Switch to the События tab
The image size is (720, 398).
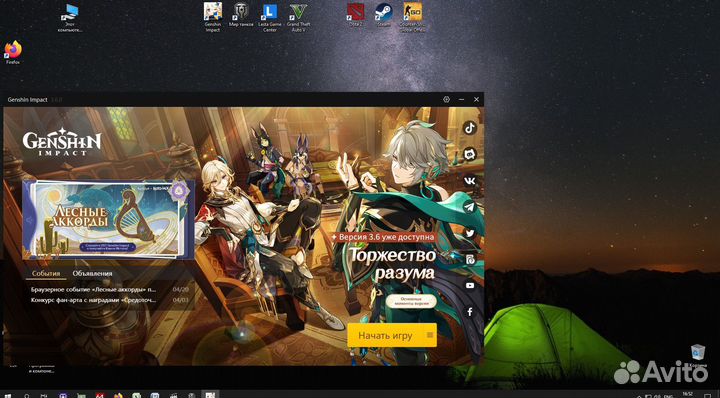(46, 274)
